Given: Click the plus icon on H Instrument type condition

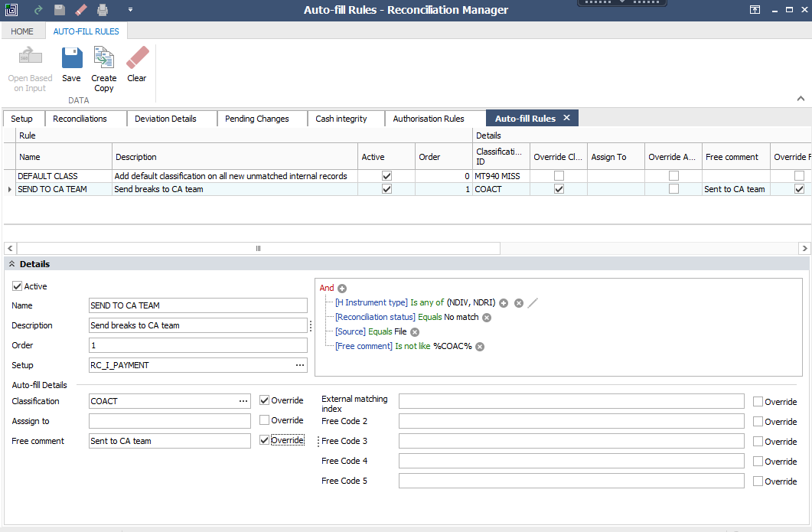Looking at the screenshot, I should tap(504, 303).
